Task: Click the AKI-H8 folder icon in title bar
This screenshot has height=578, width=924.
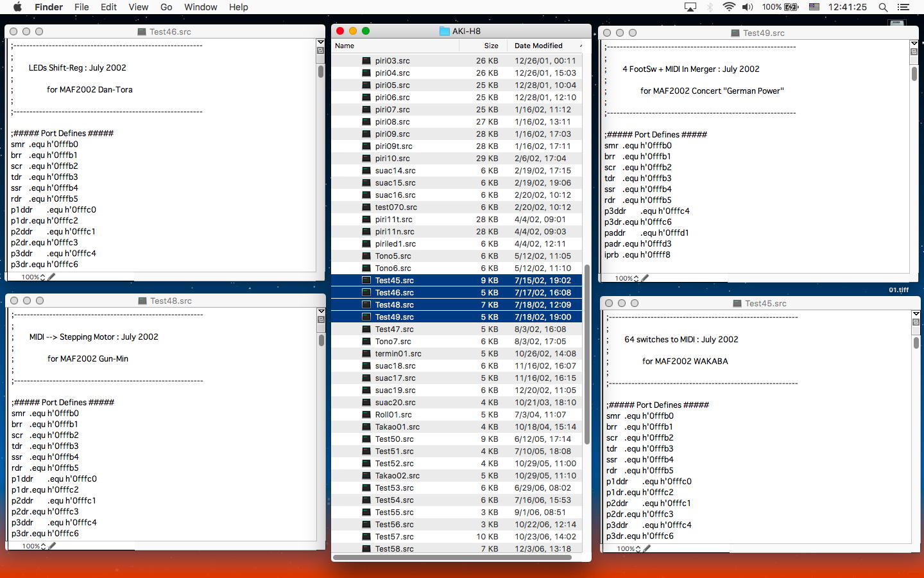Action: pyautogui.click(x=444, y=31)
